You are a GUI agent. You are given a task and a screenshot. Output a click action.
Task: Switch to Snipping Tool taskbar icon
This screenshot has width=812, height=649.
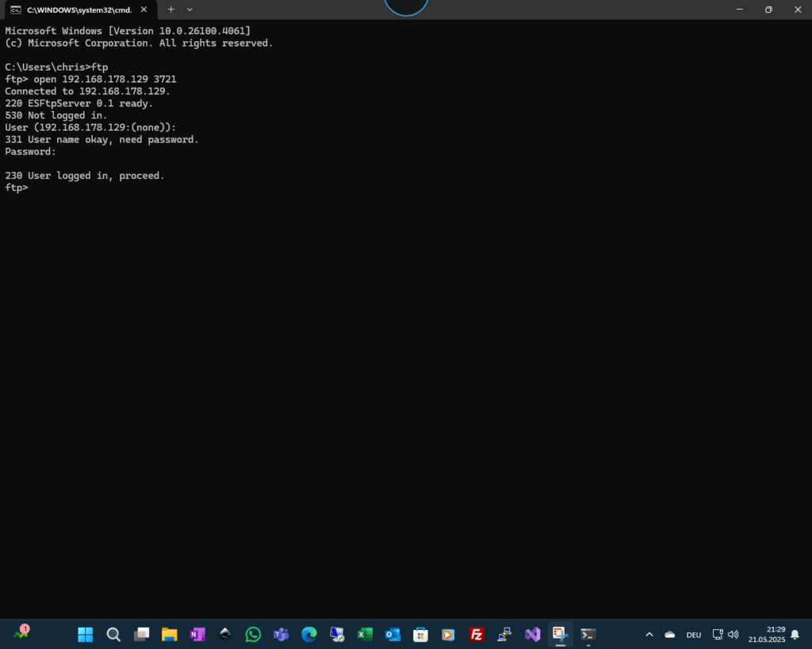(x=561, y=635)
